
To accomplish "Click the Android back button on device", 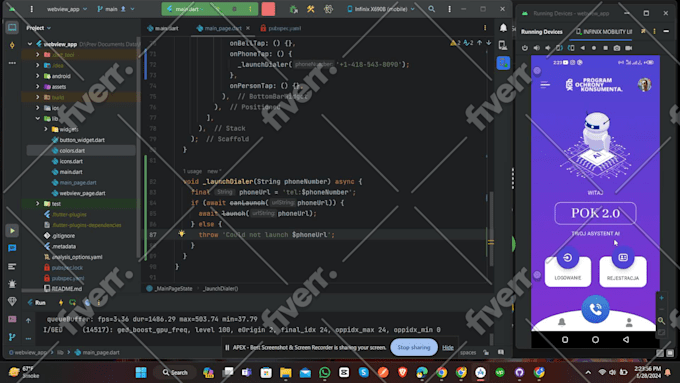I will 626,340.
